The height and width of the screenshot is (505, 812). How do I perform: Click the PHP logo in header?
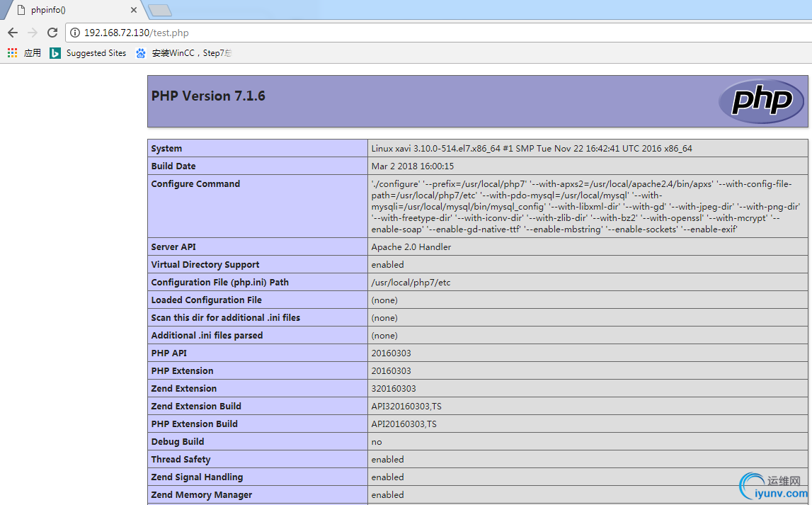(761, 101)
